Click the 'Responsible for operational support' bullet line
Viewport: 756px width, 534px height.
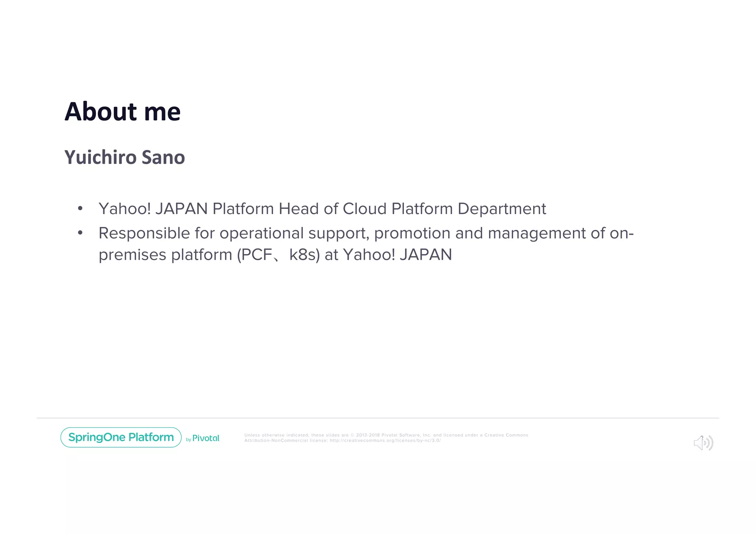point(366,234)
